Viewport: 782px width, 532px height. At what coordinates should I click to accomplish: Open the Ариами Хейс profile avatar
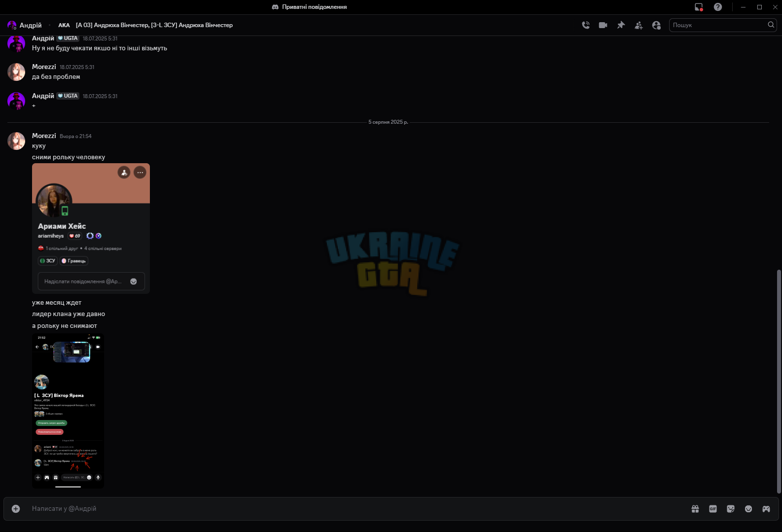[54, 201]
